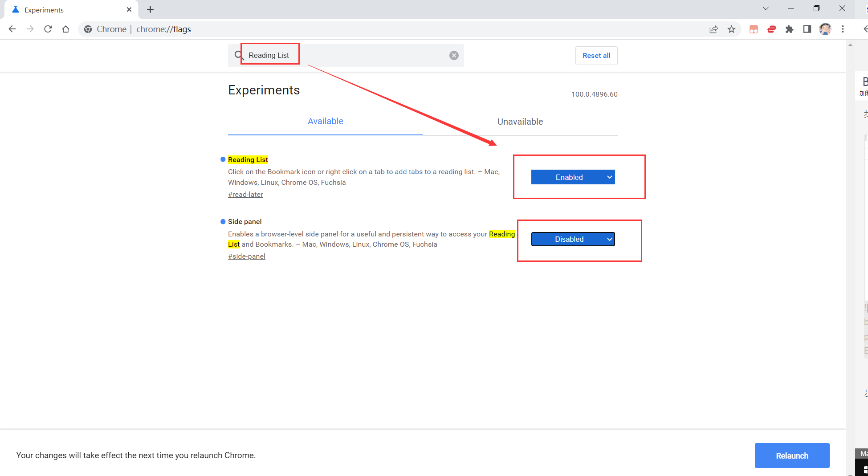Reload the chrome://flags page
The width and height of the screenshot is (868, 476).
click(x=48, y=29)
